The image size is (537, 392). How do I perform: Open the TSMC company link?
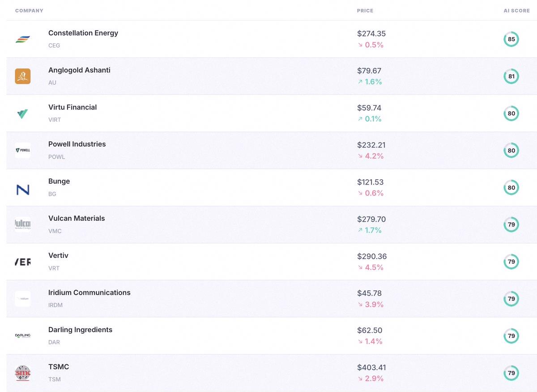(59, 367)
